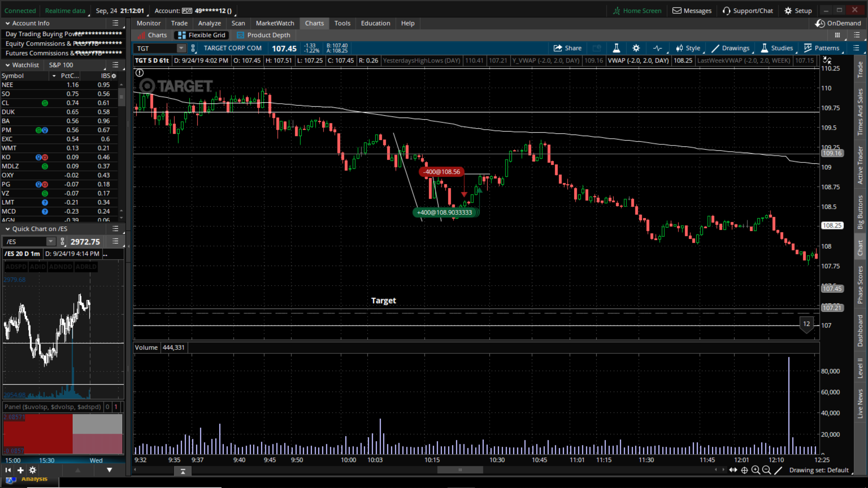Collapse the Watchlist gadget
Screen dimensions: 868x488
[7, 65]
